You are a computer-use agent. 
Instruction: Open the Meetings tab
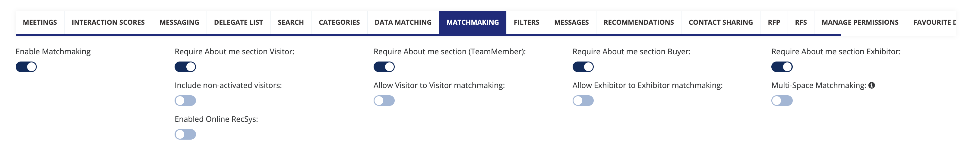[x=40, y=23]
